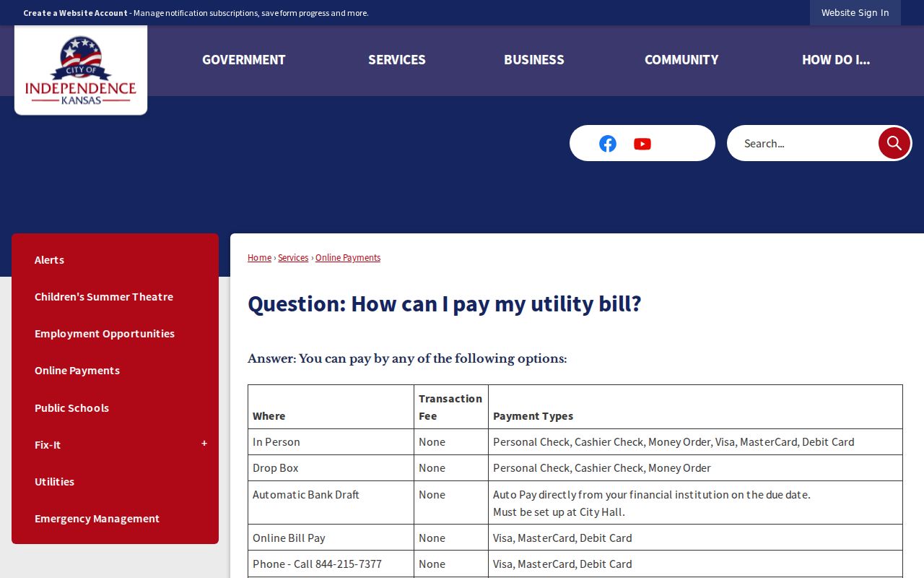Click the 'Automatic Bank Draft' table cell
The image size is (924, 578).
(331, 503)
